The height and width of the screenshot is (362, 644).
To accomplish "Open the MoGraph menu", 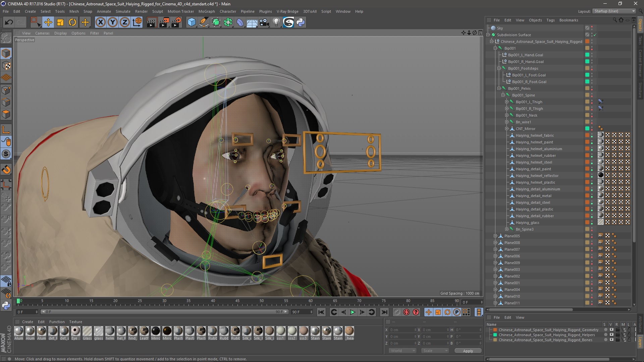I will point(207,11).
